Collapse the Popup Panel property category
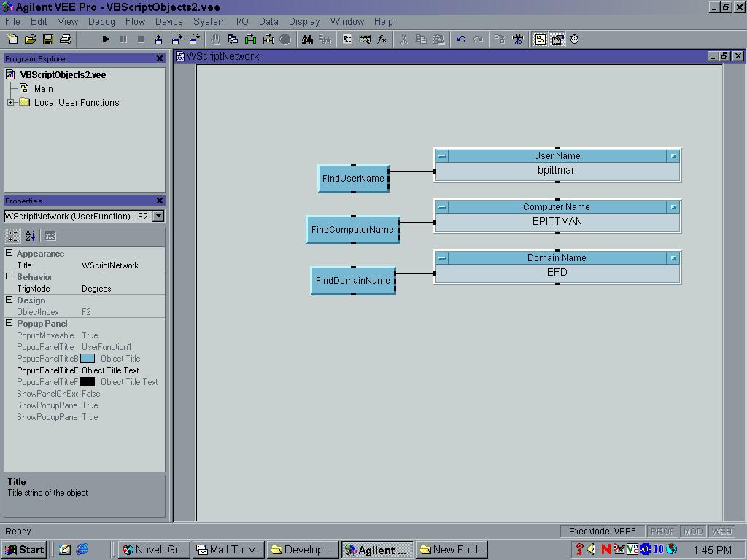 tap(9, 324)
